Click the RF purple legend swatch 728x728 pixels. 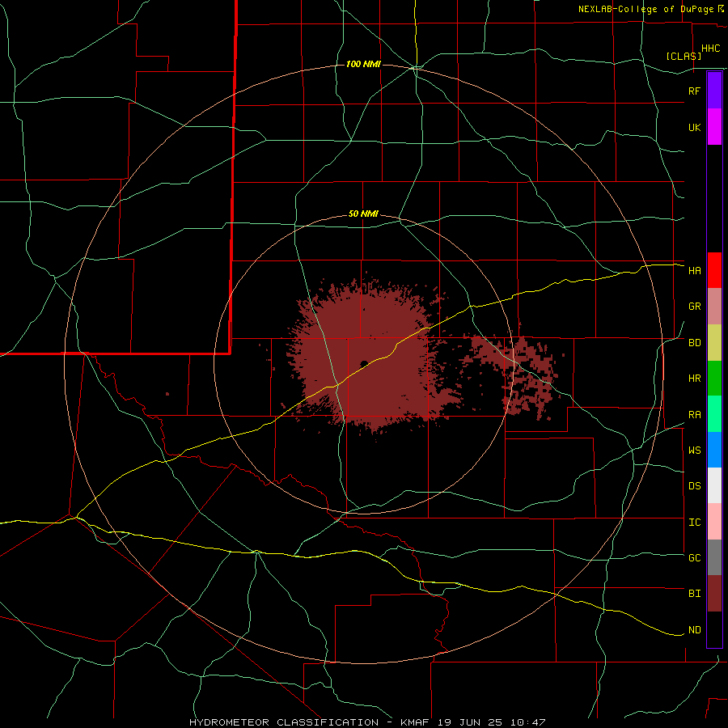point(714,91)
